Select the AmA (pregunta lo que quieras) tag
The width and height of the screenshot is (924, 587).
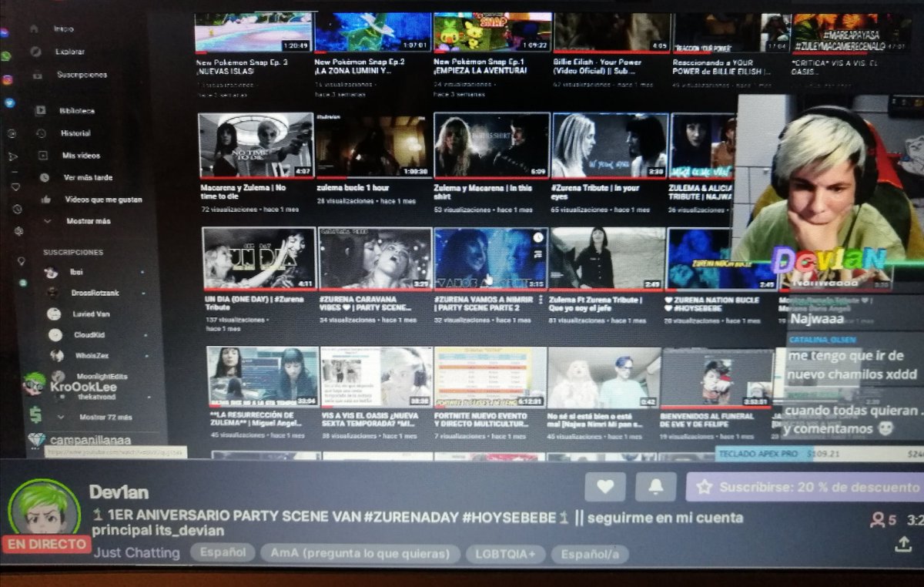click(x=360, y=554)
